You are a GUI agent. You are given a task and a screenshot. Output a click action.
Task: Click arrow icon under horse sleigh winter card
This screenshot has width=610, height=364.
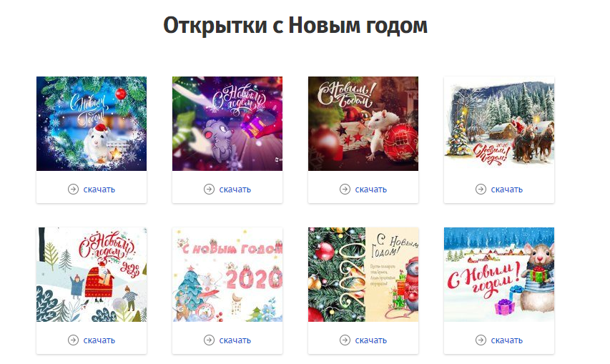[x=481, y=190]
